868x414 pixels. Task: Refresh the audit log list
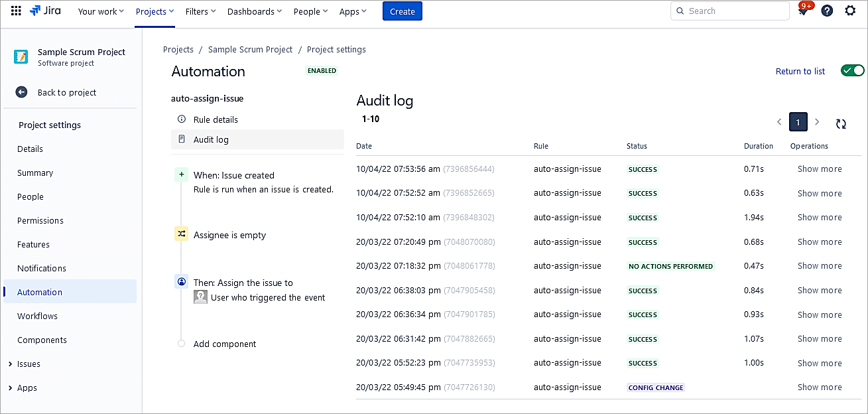tap(841, 123)
